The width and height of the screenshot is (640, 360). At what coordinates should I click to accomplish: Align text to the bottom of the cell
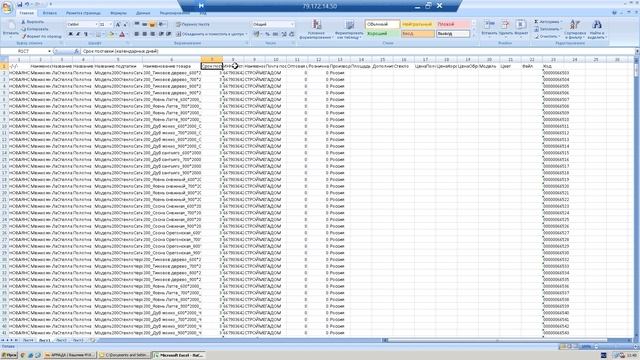(x=152, y=24)
